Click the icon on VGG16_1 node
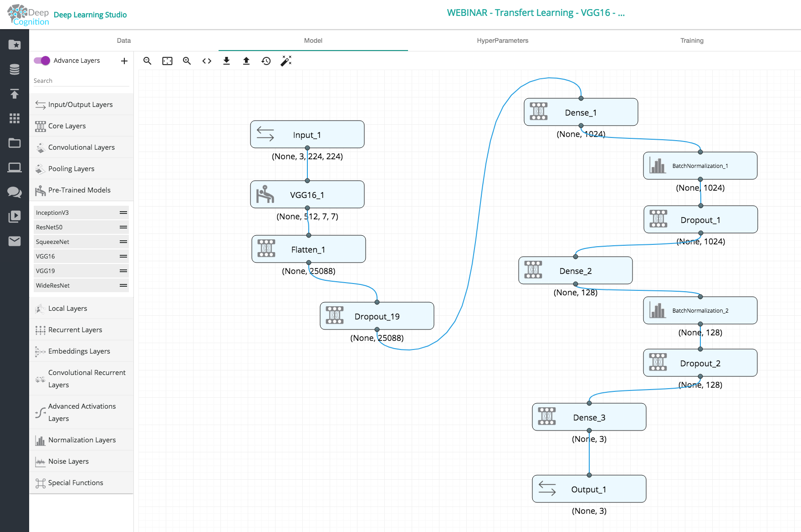Viewport: 801px width, 532px height. click(265, 194)
